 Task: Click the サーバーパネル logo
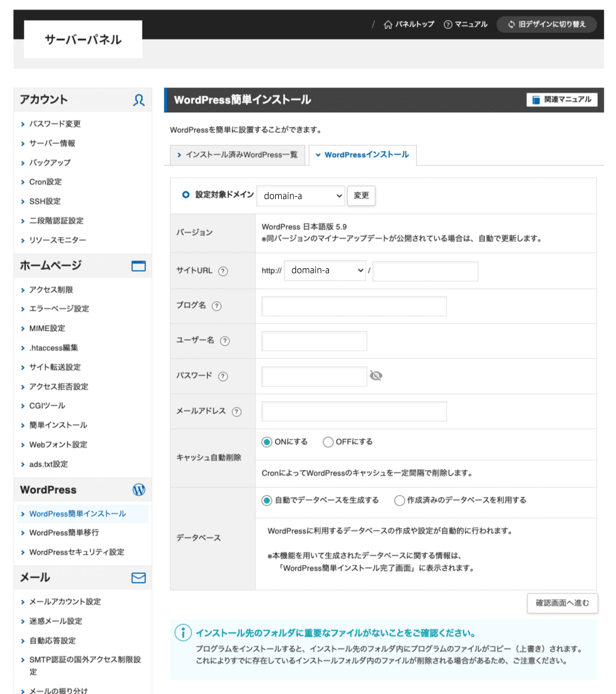click(x=83, y=40)
